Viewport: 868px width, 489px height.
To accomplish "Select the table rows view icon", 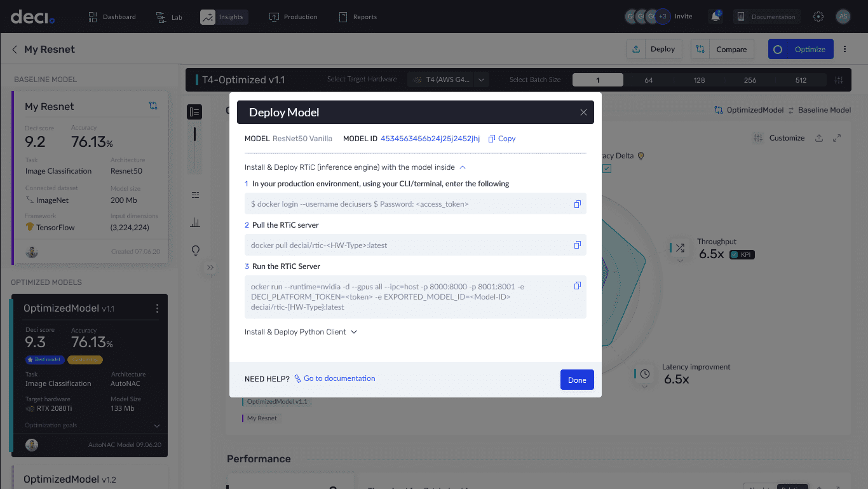I will (x=195, y=195).
